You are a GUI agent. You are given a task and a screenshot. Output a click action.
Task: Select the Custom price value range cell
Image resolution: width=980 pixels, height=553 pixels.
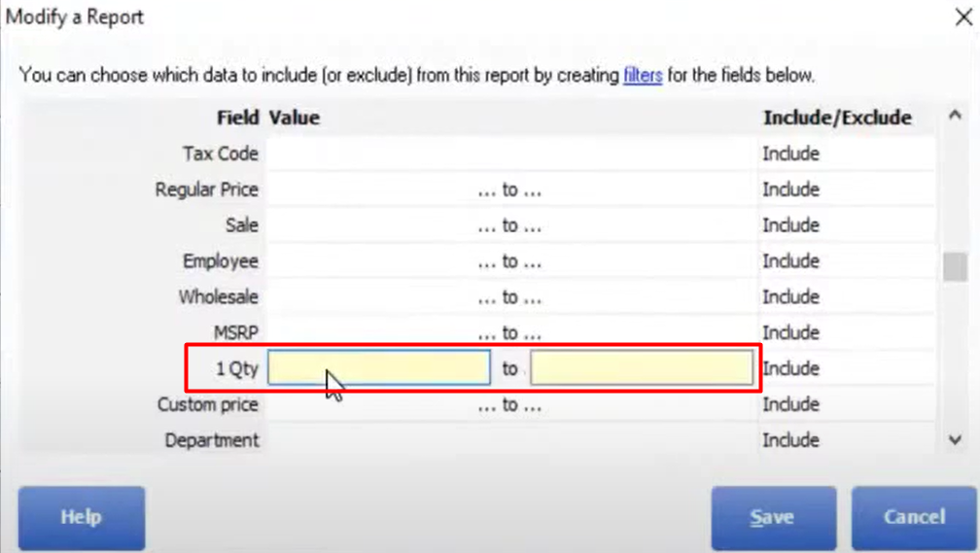click(510, 405)
